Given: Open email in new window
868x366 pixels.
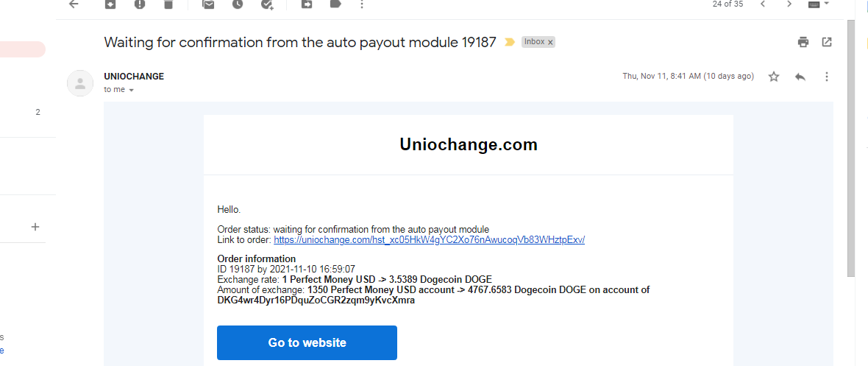Looking at the screenshot, I should tap(827, 41).
